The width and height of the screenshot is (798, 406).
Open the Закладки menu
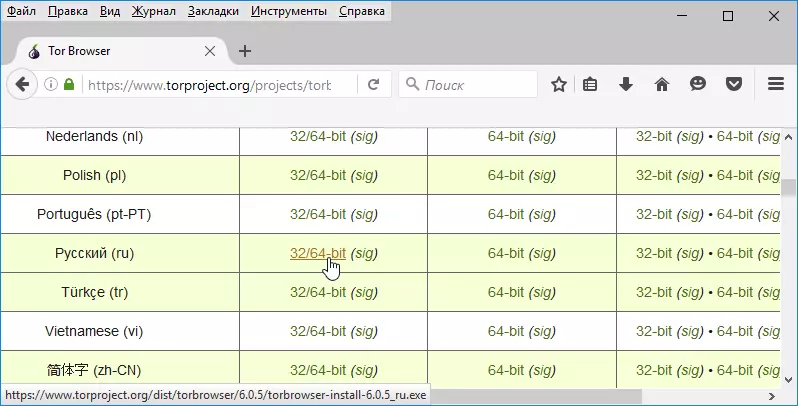coord(214,13)
